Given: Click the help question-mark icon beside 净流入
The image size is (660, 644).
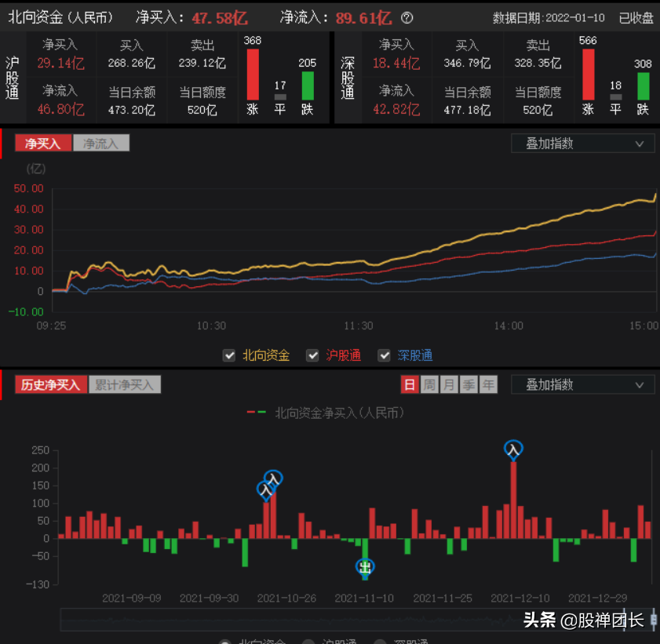Looking at the screenshot, I should [x=407, y=18].
